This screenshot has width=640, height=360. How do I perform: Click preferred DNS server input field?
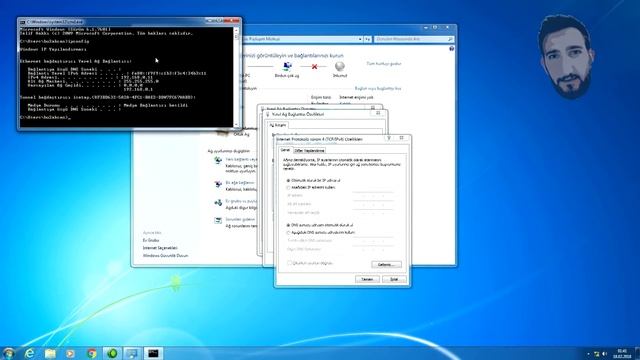pos(373,240)
